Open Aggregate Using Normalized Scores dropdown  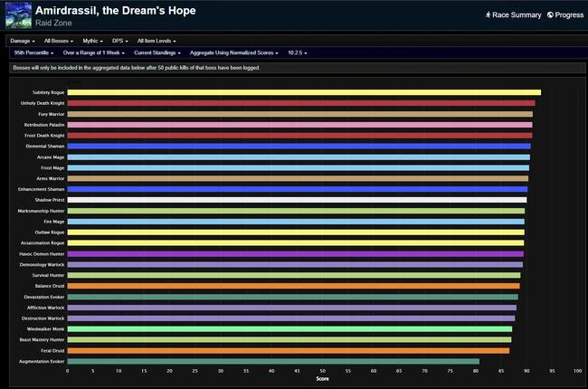coord(234,52)
